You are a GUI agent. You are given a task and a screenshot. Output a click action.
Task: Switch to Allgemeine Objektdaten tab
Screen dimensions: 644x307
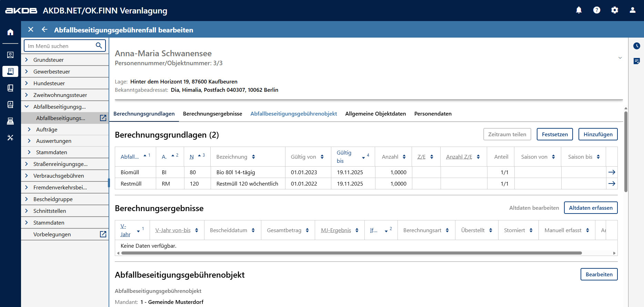[x=375, y=114]
